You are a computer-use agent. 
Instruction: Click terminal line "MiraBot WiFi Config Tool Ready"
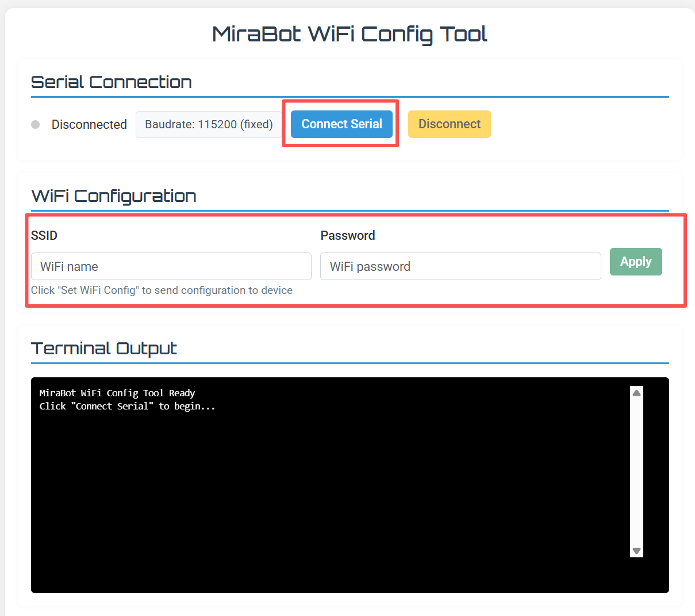coord(117,393)
